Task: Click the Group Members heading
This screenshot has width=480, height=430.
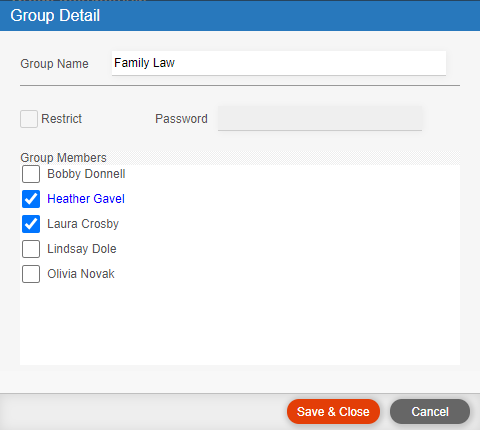Action: (63, 158)
